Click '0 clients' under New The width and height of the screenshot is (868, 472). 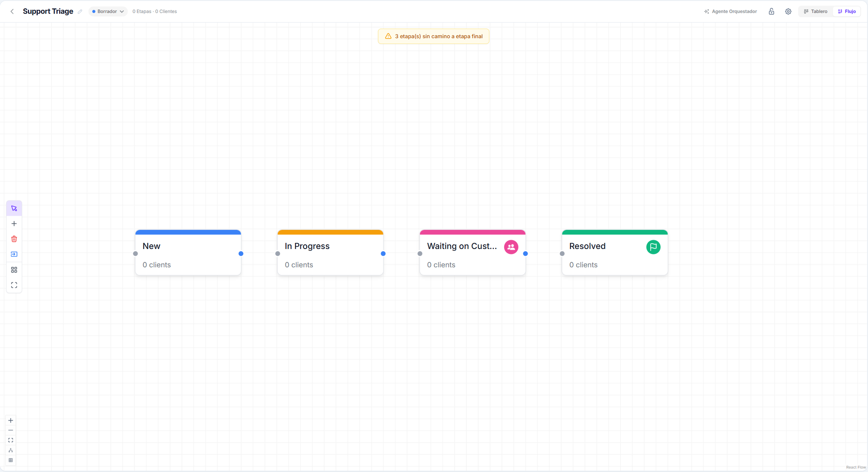coord(157,265)
